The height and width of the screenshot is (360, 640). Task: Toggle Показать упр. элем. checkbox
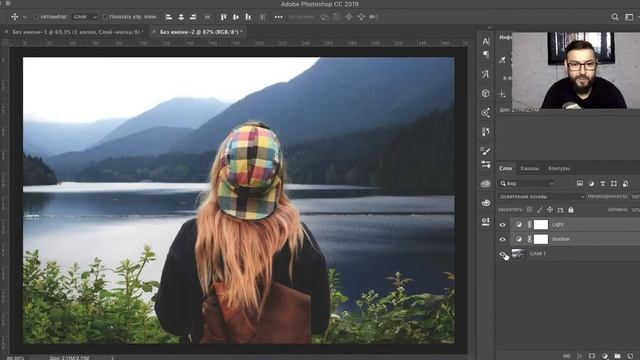[105, 17]
